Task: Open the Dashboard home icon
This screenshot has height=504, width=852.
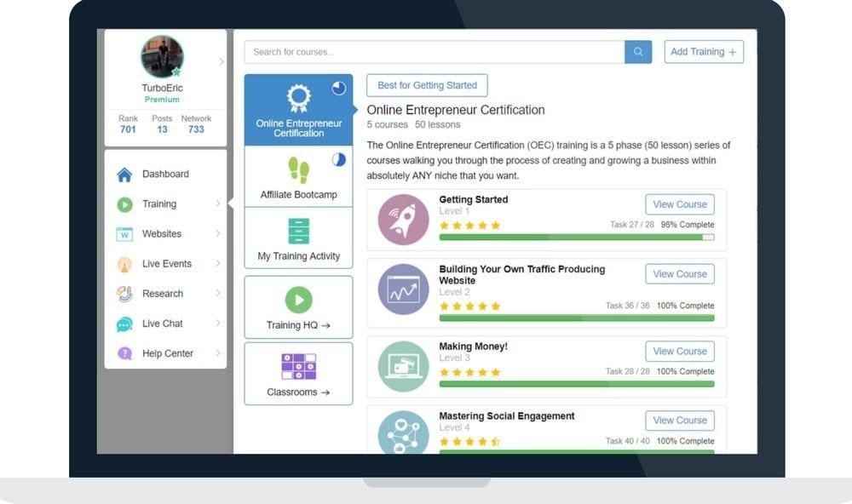Action: pos(124,175)
